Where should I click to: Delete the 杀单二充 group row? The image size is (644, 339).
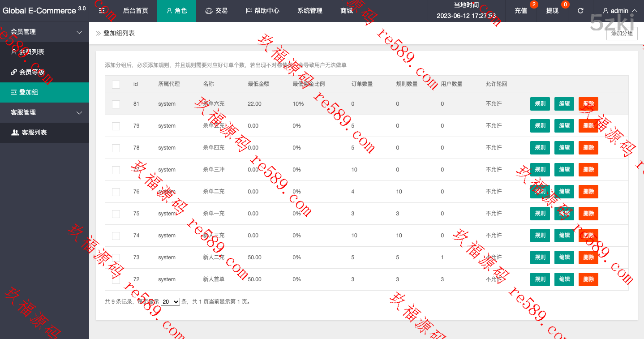pos(588,192)
